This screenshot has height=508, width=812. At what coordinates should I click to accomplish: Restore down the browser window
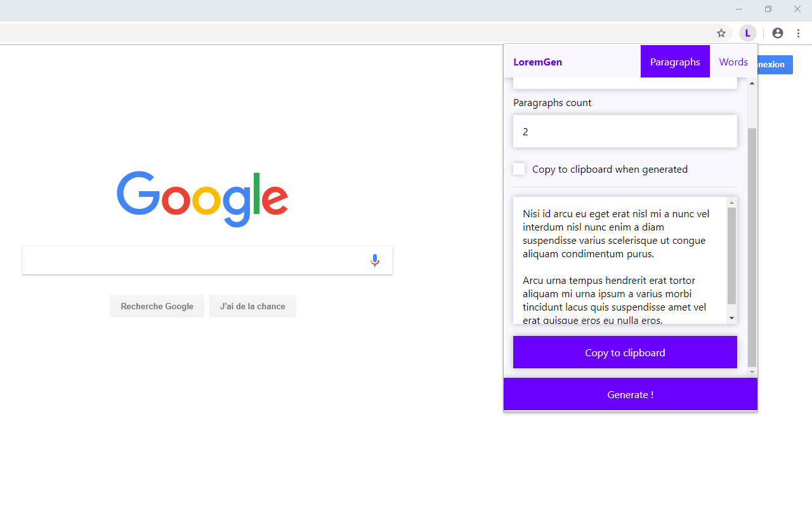(768, 9)
